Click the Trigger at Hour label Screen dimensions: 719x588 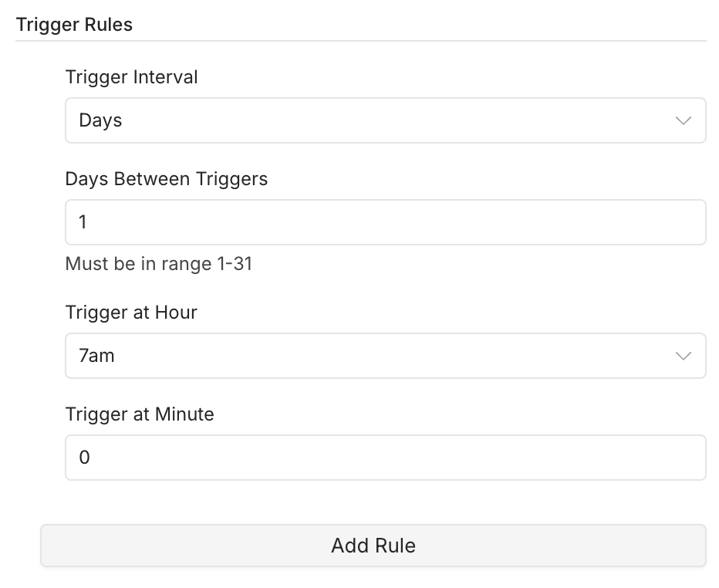click(x=131, y=313)
